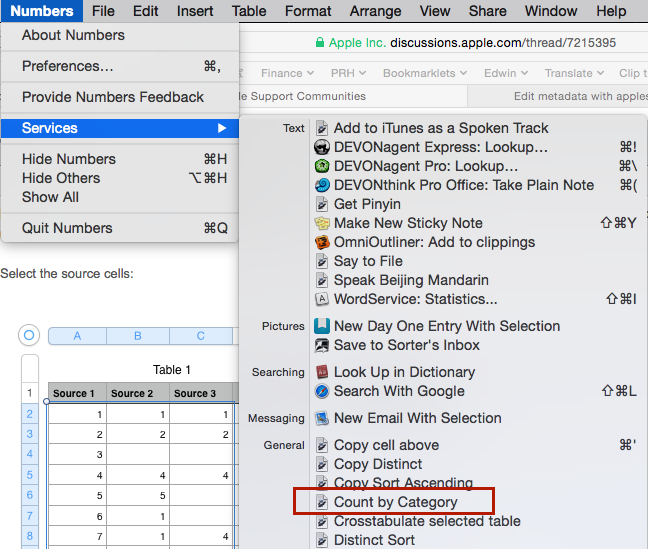This screenshot has width=648, height=549.
Task: Click the Source 3 header cell
Action: click(x=201, y=393)
